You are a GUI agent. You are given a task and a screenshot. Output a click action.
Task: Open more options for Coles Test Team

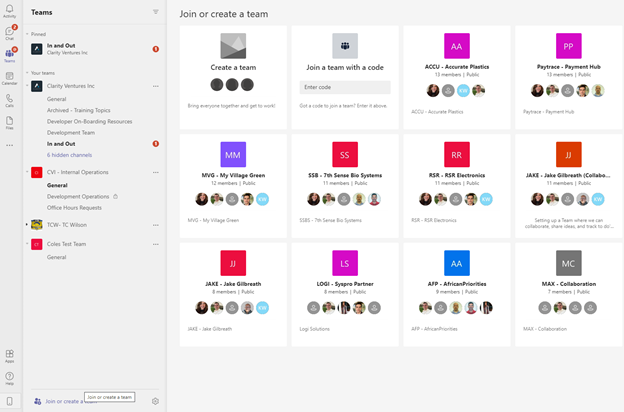tap(156, 244)
